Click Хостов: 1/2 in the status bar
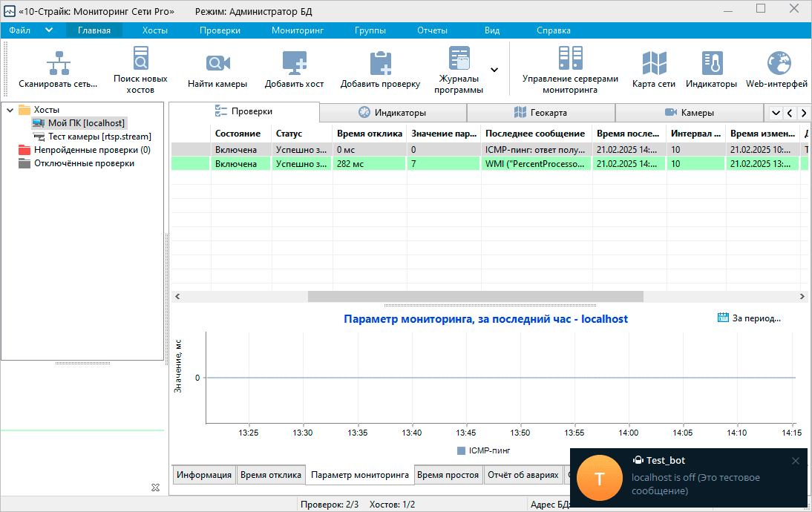 [x=392, y=505]
